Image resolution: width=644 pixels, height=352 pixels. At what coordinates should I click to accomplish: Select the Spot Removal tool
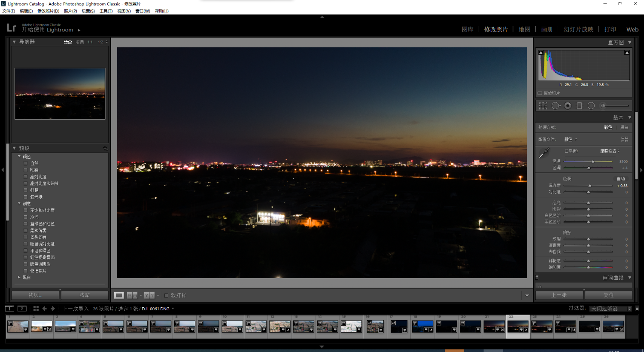556,106
